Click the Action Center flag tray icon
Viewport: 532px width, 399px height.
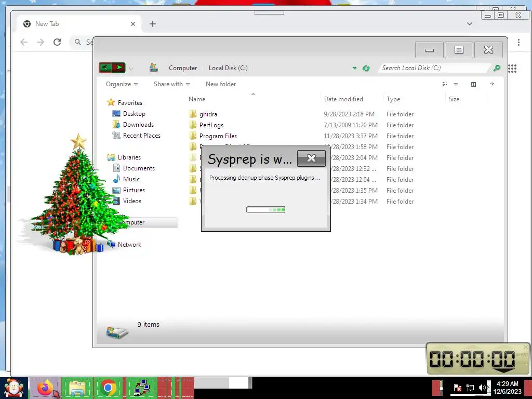coord(457,388)
